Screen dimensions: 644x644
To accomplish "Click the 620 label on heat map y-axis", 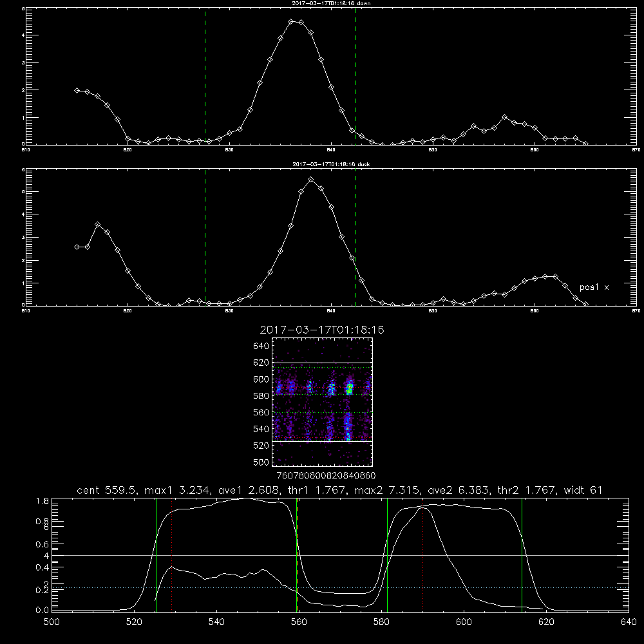I will [261, 363].
